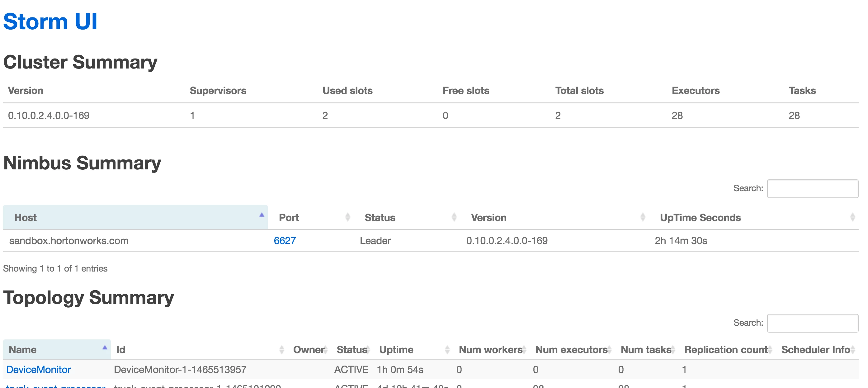This screenshot has height=388, width=868.
Task: Click sort arrows beside topology Id header
Action: coord(281,350)
